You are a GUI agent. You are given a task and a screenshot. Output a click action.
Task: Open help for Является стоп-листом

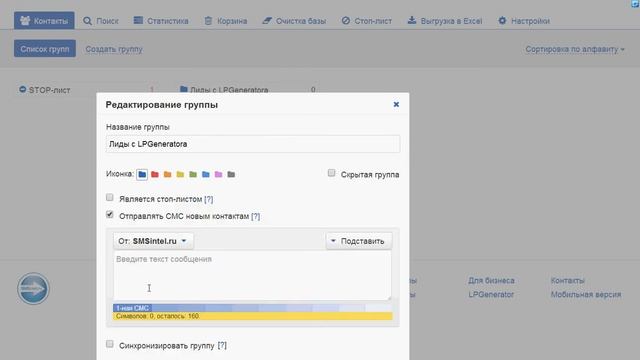(209, 199)
